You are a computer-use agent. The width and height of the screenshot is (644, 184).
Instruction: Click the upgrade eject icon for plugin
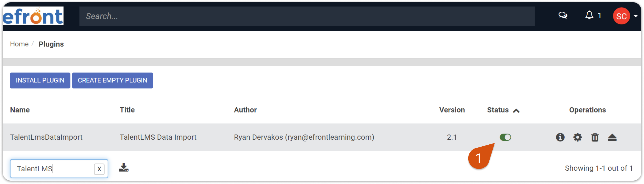(x=612, y=137)
